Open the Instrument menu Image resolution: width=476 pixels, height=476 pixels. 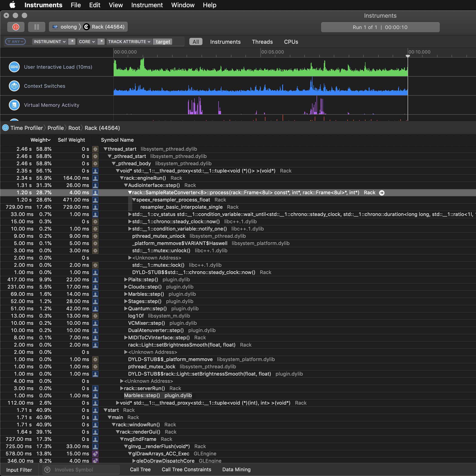(147, 5)
